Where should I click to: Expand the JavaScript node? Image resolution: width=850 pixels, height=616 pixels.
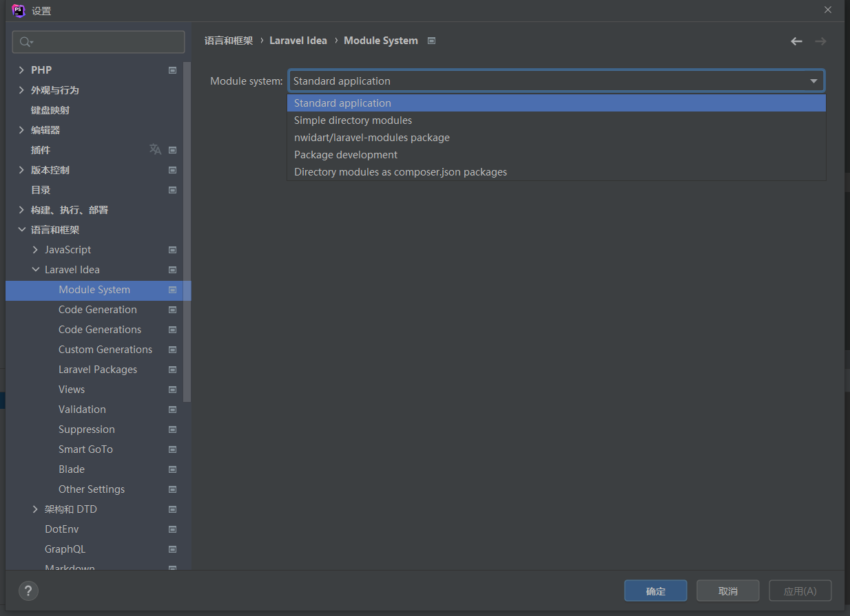(x=36, y=250)
